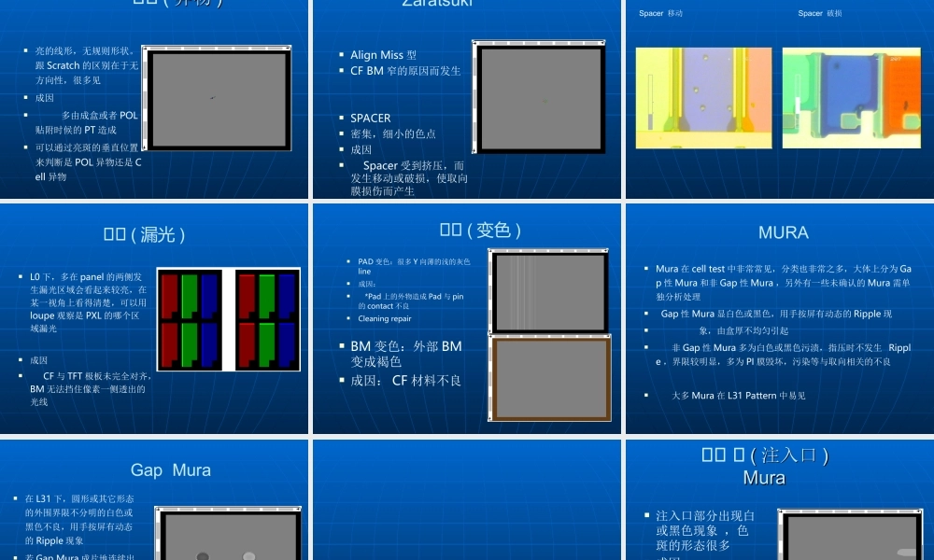This screenshot has height=560, width=934.
Task: Click the '变色' slide title
Action: point(480,230)
